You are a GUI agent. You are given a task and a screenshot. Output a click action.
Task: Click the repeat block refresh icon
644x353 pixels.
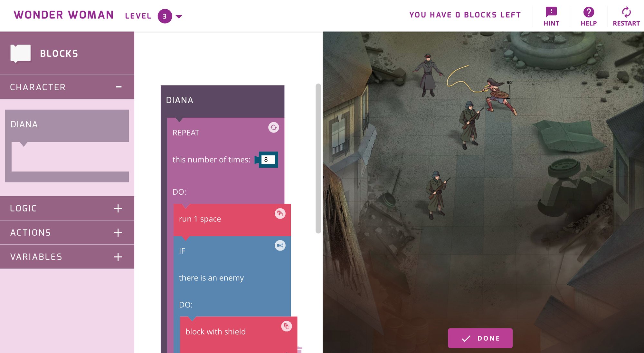(x=274, y=127)
